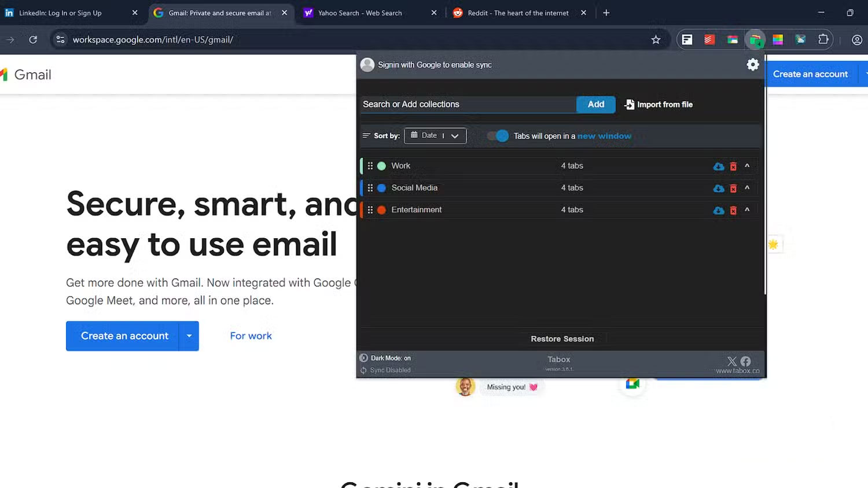This screenshot has width=868, height=488.
Task: Change the Work collection color dot
Action: pos(382,165)
